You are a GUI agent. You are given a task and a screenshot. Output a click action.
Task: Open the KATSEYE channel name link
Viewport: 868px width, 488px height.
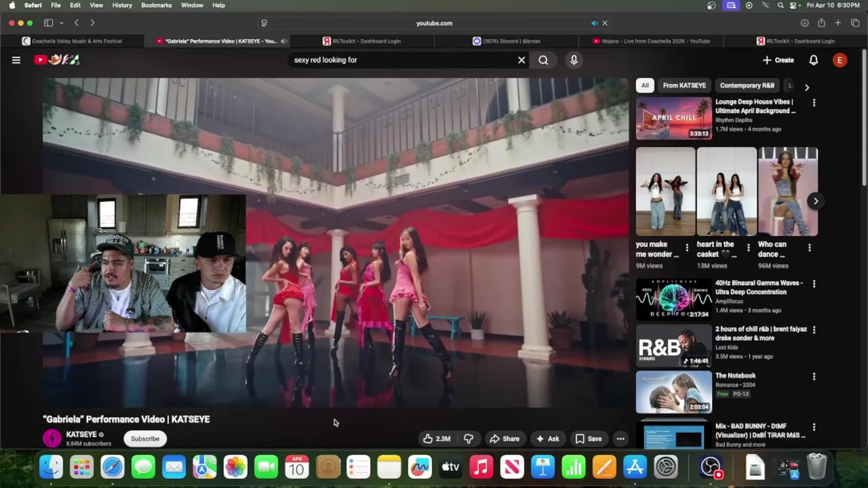pyautogui.click(x=81, y=434)
